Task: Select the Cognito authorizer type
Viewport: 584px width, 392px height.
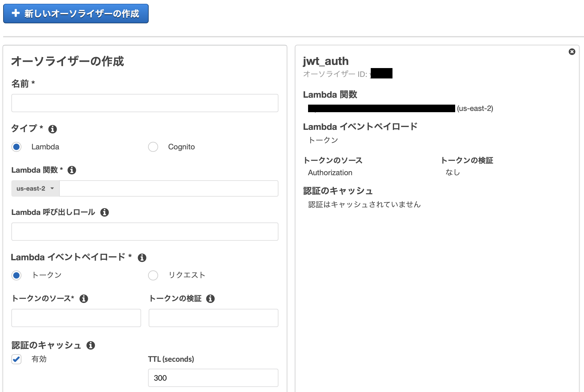Action: pyautogui.click(x=153, y=147)
